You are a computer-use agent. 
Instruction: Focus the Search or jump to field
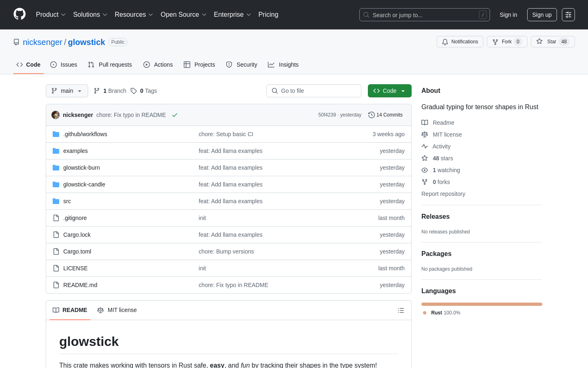(x=425, y=15)
